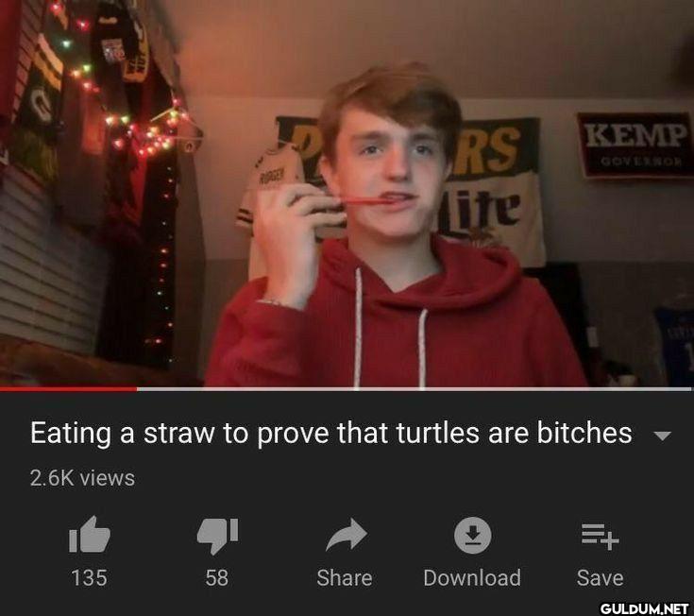Click the Download text label

pyautogui.click(x=472, y=578)
